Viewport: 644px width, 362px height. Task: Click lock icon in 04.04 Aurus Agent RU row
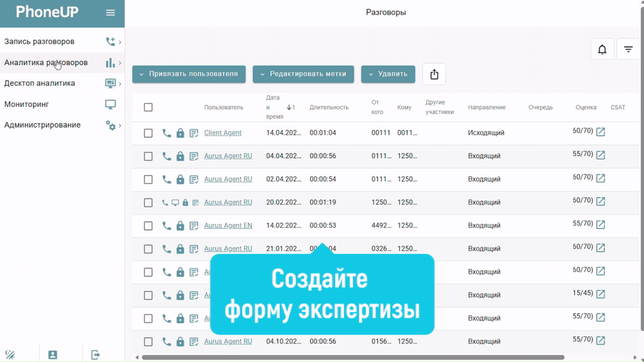(180, 156)
